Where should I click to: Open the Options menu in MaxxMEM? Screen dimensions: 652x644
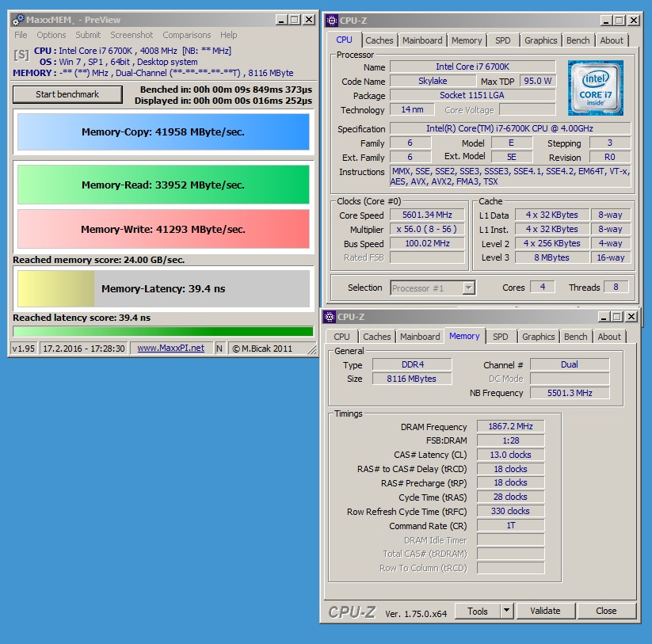click(x=51, y=35)
